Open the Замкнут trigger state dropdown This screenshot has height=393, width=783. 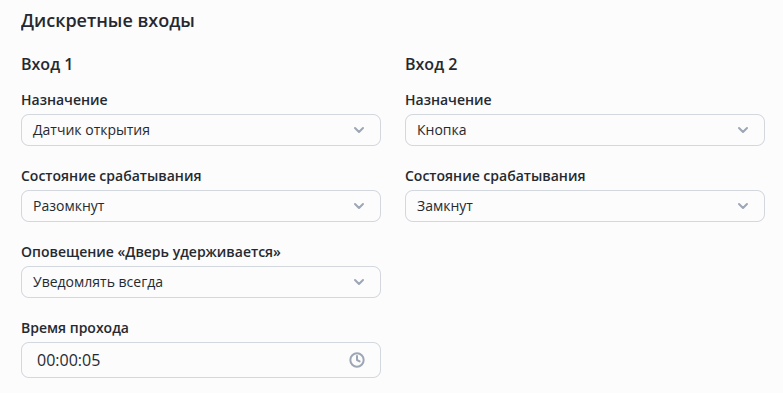(x=585, y=206)
